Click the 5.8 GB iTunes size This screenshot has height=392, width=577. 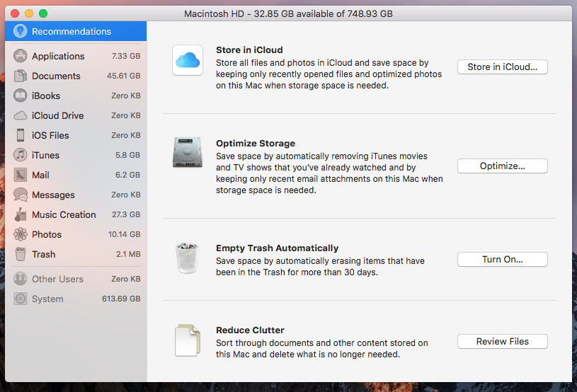pos(127,155)
